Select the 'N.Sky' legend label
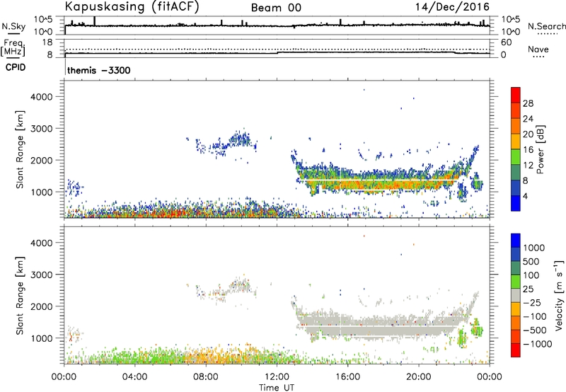The image size is (566, 392). click(13, 26)
